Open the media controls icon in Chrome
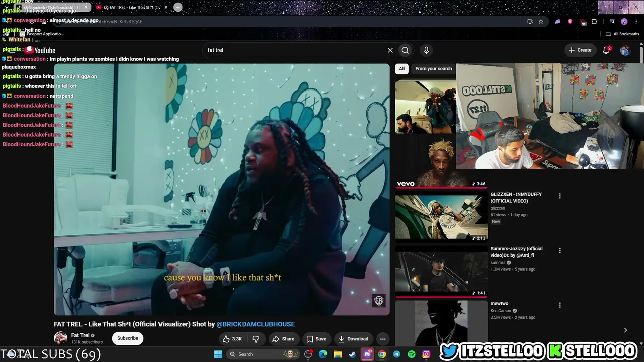This screenshot has height=362, width=644. (612, 22)
